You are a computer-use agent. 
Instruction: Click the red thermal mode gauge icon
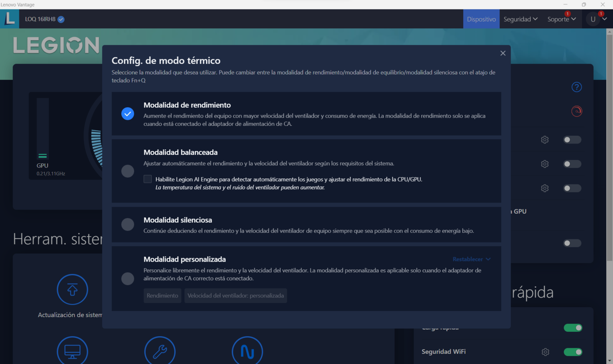point(576,111)
